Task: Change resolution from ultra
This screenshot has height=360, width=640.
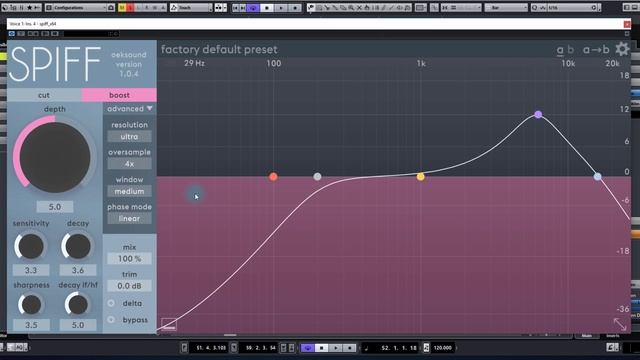Action: [x=129, y=136]
